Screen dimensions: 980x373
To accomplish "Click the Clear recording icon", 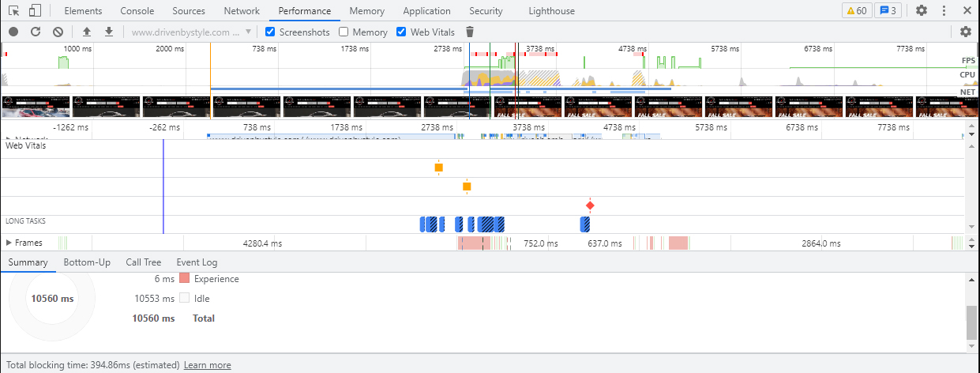I will pyautogui.click(x=58, y=32).
